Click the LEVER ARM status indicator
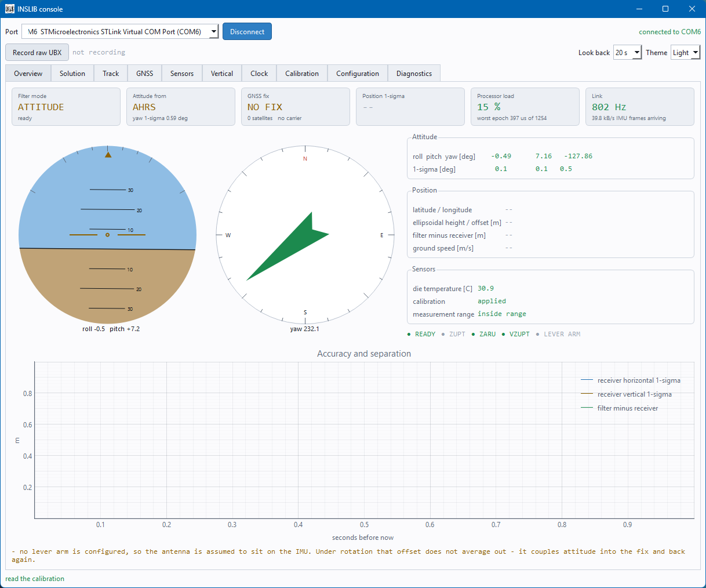The image size is (706, 588). [558, 334]
